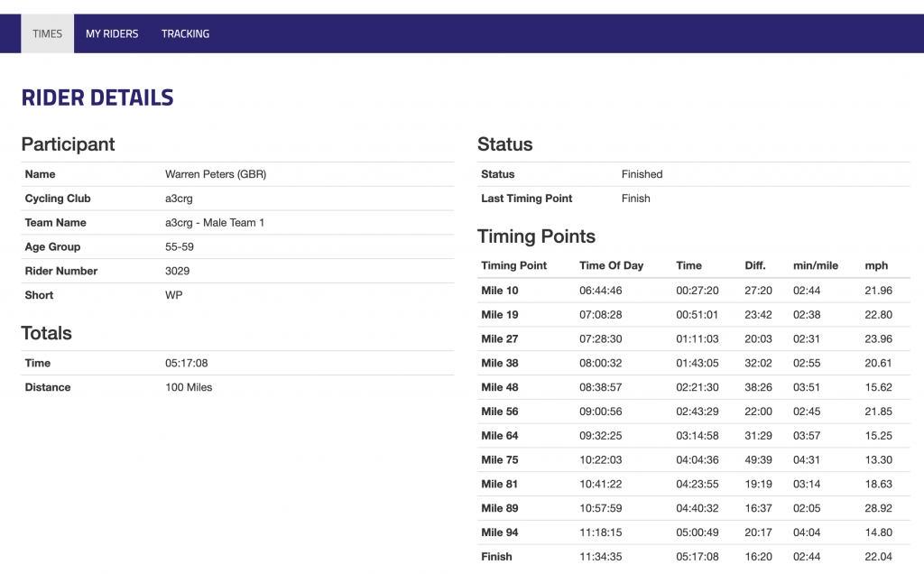Select the Mile 75 row label
The image size is (924, 574).
(500, 459)
